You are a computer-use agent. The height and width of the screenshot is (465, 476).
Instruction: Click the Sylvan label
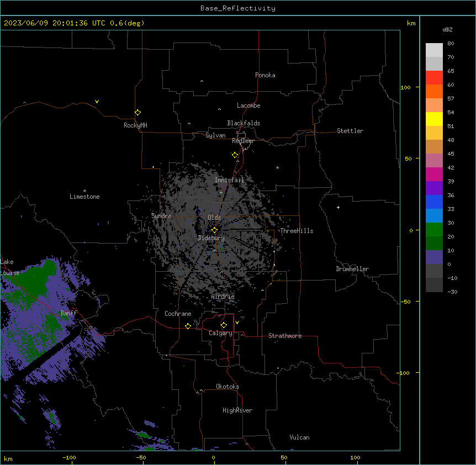215,135
